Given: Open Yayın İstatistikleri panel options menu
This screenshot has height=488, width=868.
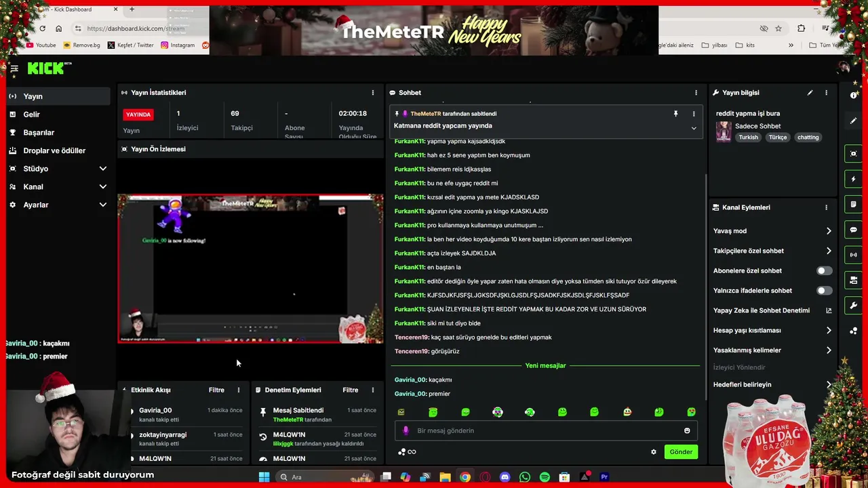Looking at the screenshot, I should [x=372, y=93].
